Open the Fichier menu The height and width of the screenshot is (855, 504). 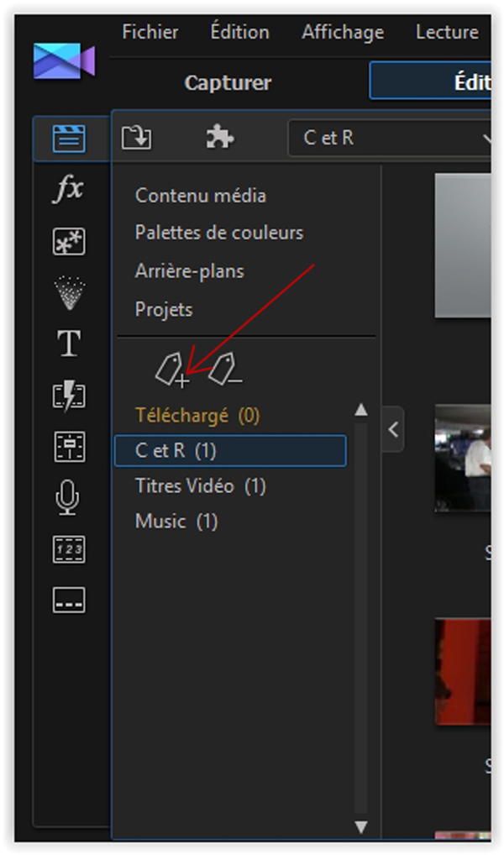click(x=150, y=32)
